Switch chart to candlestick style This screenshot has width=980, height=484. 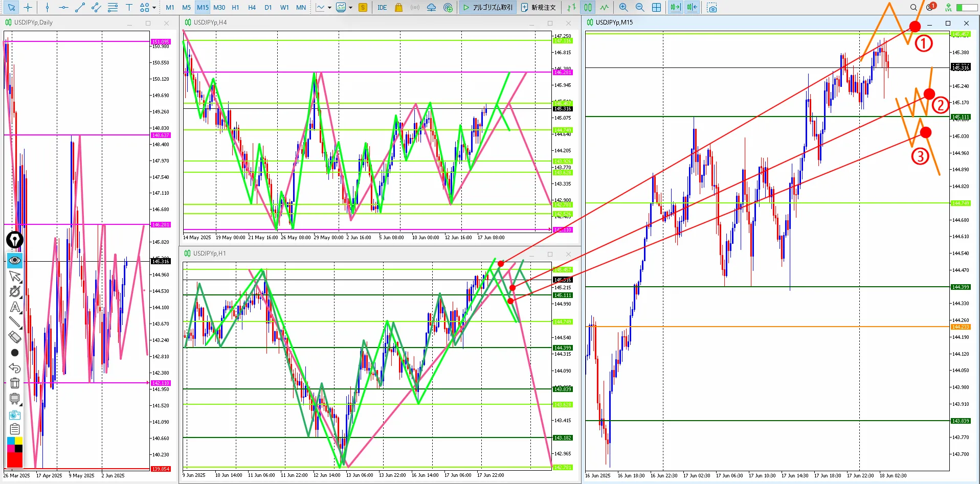click(588, 7)
